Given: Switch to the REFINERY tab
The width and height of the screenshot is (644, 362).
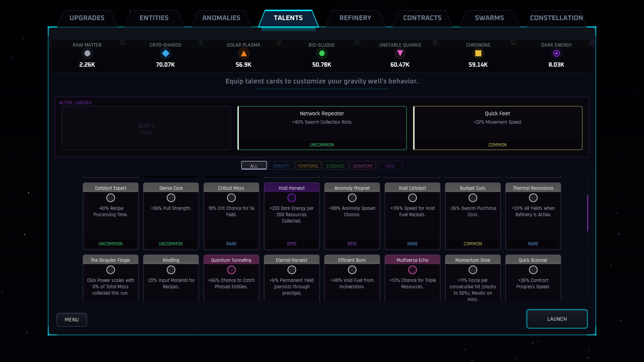Looking at the screenshot, I should tap(356, 18).
